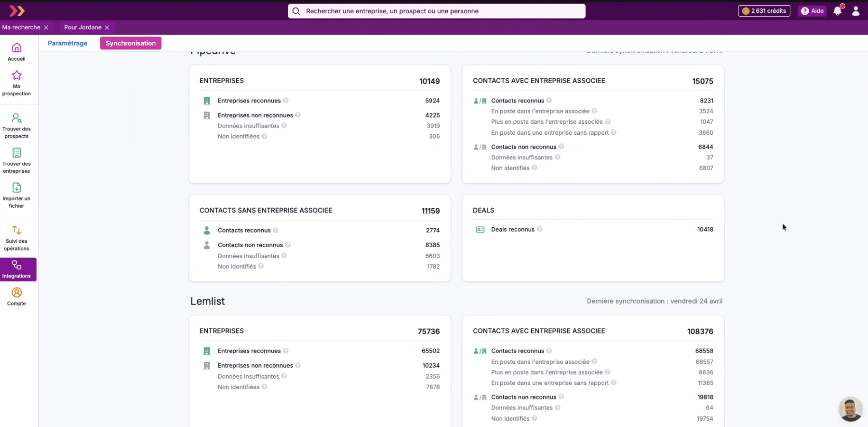Click the magnifier search icon
The width and height of the screenshot is (868, 427).
[296, 11]
